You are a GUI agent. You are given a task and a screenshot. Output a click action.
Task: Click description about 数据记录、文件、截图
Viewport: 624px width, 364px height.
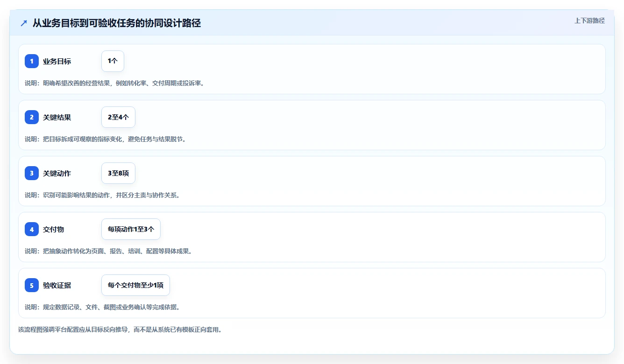pos(102,307)
